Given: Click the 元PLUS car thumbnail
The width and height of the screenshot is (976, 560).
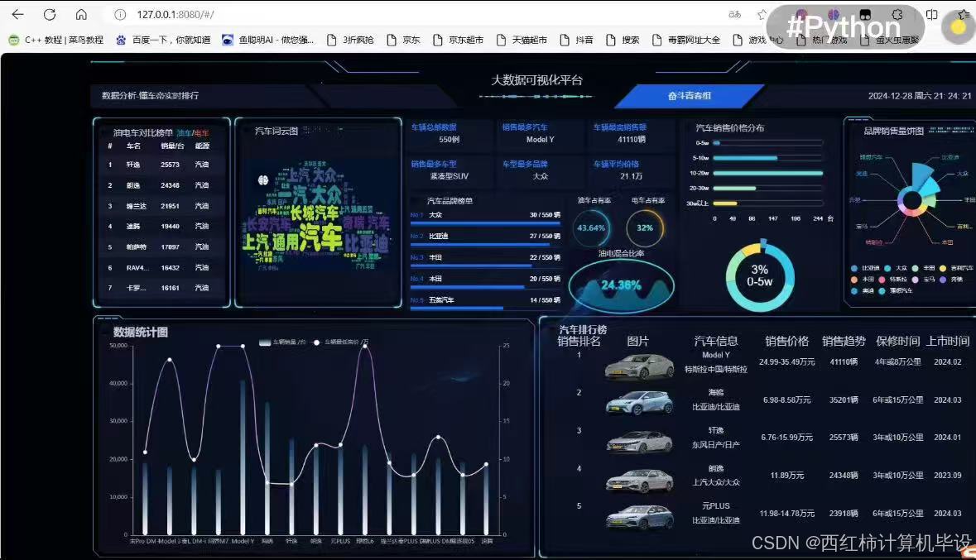Looking at the screenshot, I should pyautogui.click(x=639, y=518).
